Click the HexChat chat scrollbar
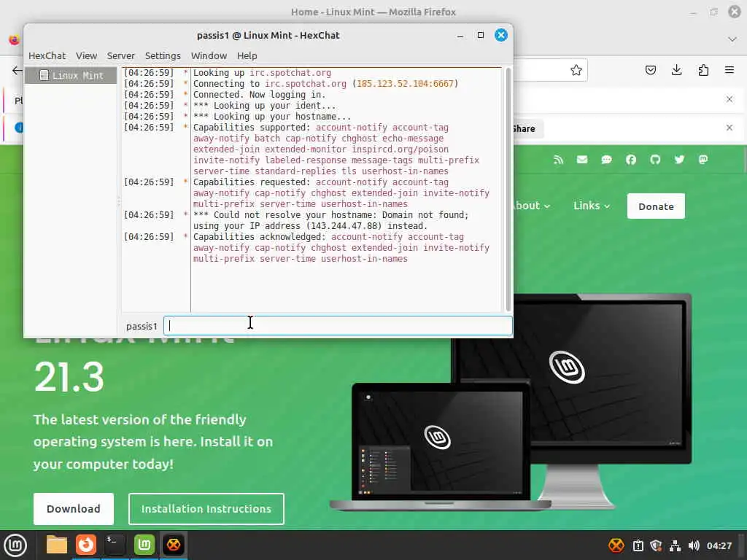Image resolution: width=747 pixels, height=560 pixels. coord(508,190)
